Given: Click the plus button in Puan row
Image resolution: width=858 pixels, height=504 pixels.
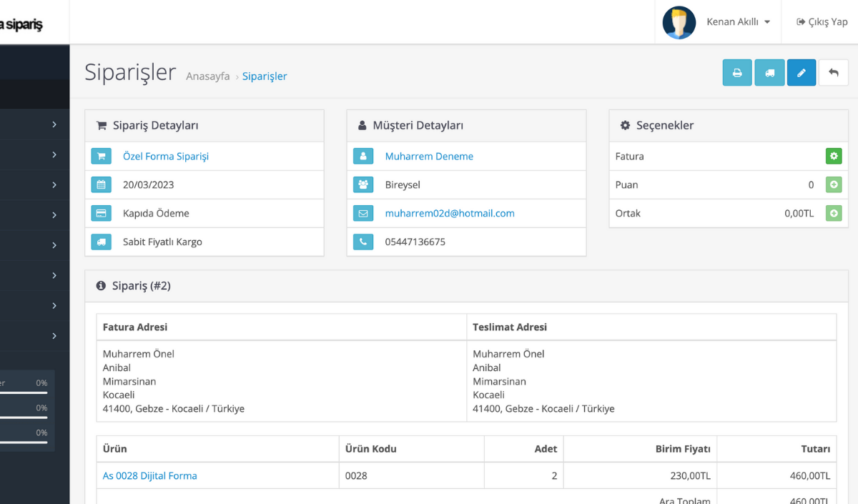Looking at the screenshot, I should (x=834, y=184).
